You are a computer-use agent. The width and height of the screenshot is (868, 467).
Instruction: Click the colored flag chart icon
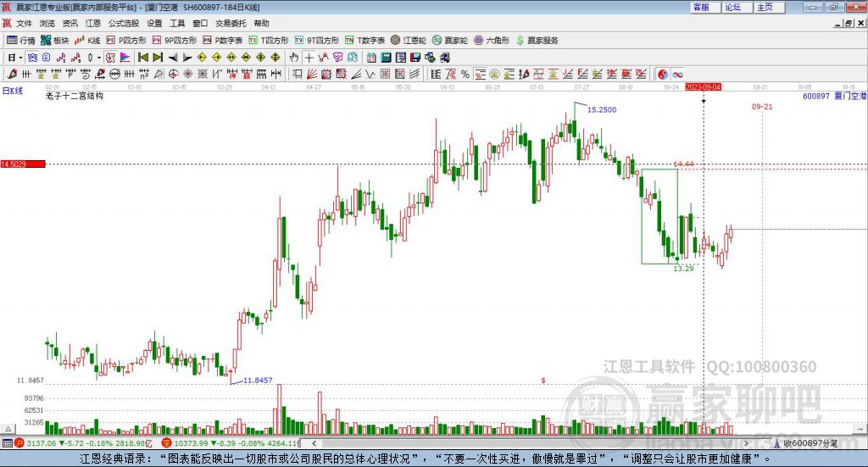(x=125, y=58)
